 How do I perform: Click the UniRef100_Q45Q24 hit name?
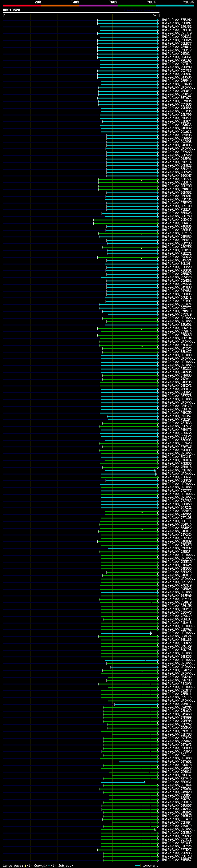tap(176, 54)
